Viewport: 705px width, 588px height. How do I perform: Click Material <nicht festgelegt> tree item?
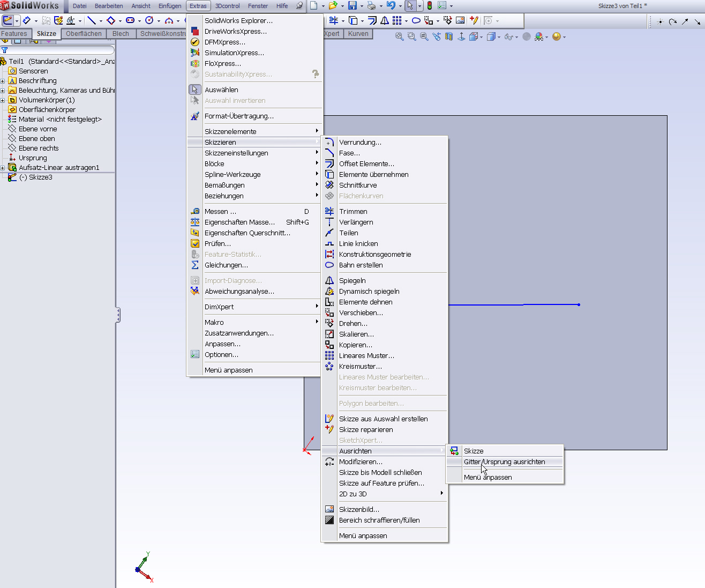(x=60, y=119)
